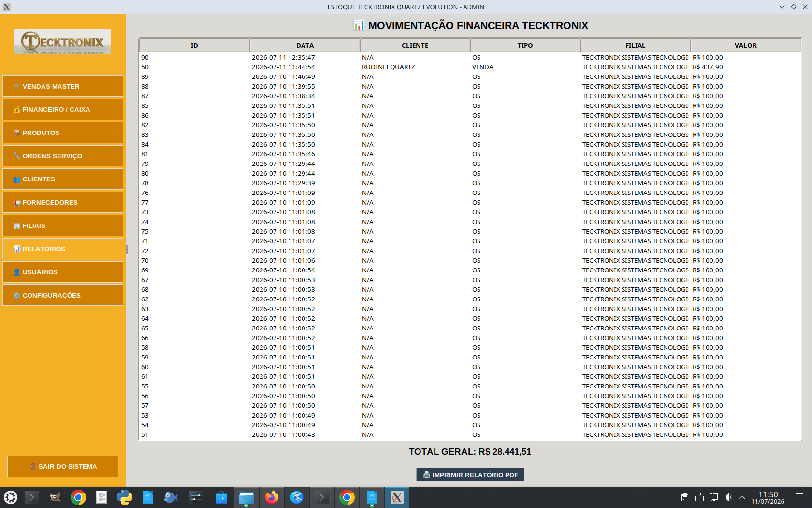The width and height of the screenshot is (812, 508).
Task: Open the blue bird browser taskbar icon
Action: pos(297,497)
